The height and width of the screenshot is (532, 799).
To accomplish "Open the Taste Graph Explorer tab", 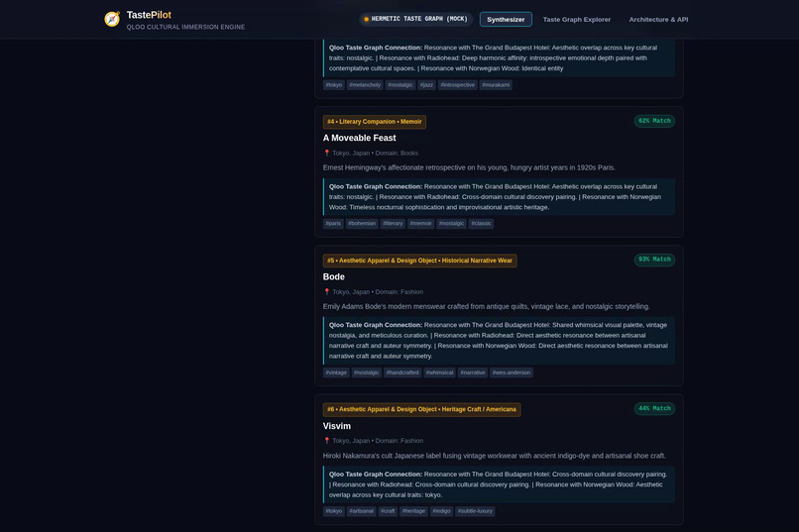I will pos(576,20).
